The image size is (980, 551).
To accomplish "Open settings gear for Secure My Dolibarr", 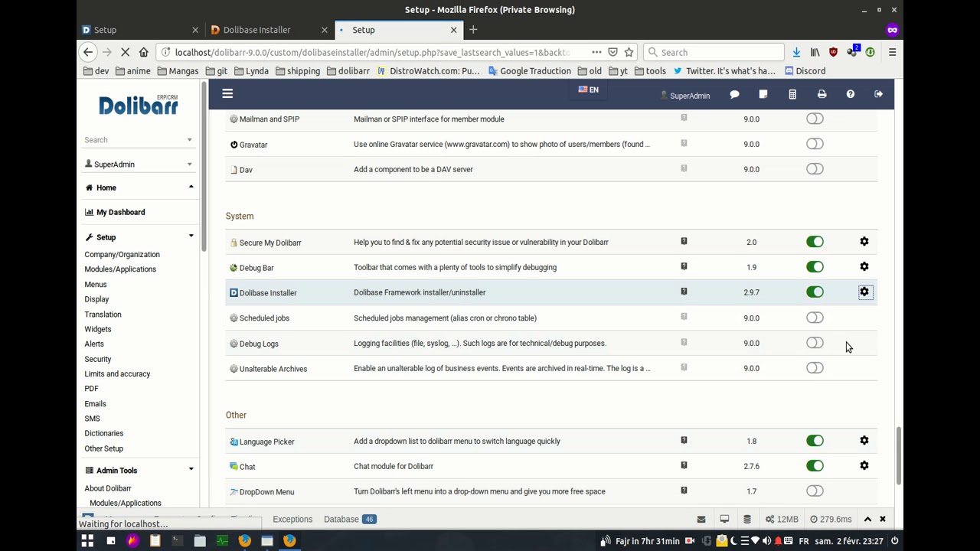I will click(x=864, y=242).
